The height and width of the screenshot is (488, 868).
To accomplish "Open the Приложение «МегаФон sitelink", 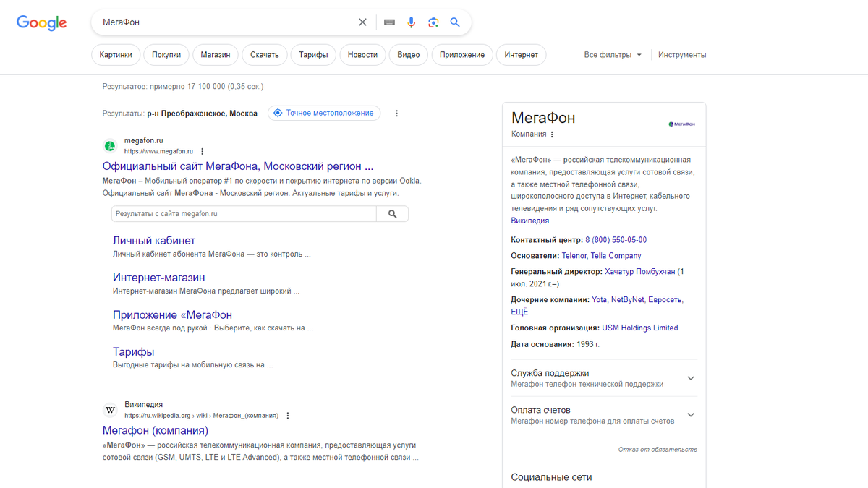I will [172, 315].
